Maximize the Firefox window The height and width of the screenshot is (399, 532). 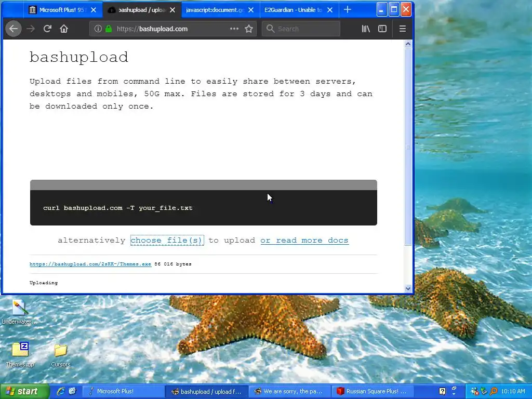click(x=394, y=9)
